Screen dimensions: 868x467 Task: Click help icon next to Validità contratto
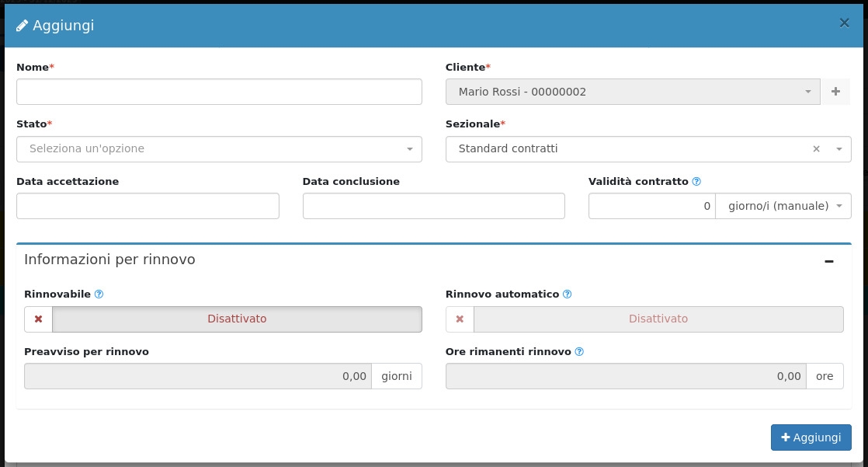696,182
